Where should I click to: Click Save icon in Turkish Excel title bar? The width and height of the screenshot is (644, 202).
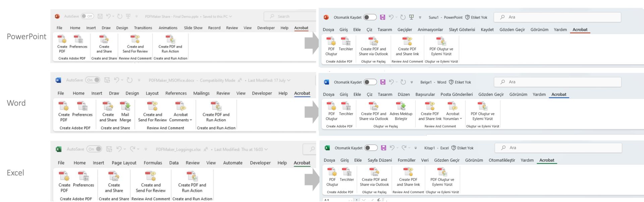(384, 148)
